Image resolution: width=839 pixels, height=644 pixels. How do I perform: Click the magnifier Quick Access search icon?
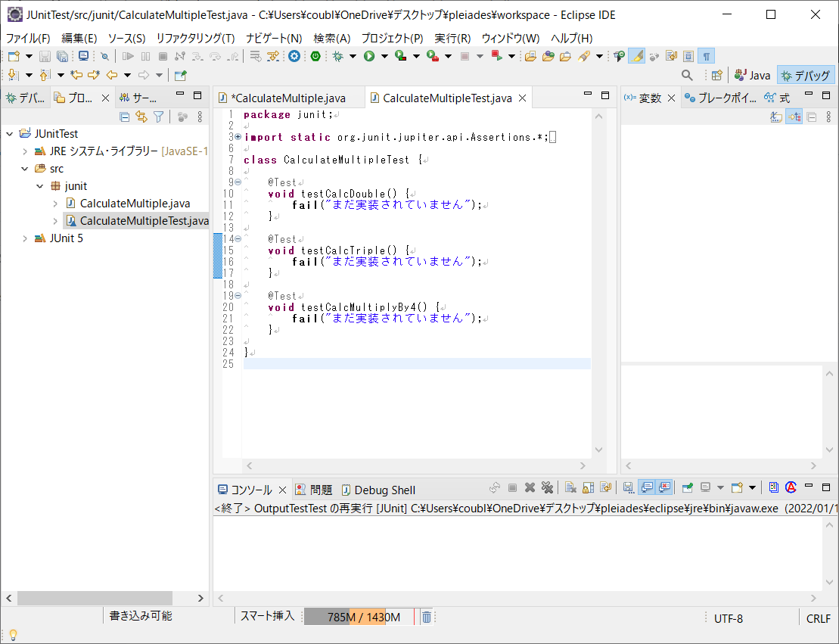pyautogui.click(x=687, y=76)
